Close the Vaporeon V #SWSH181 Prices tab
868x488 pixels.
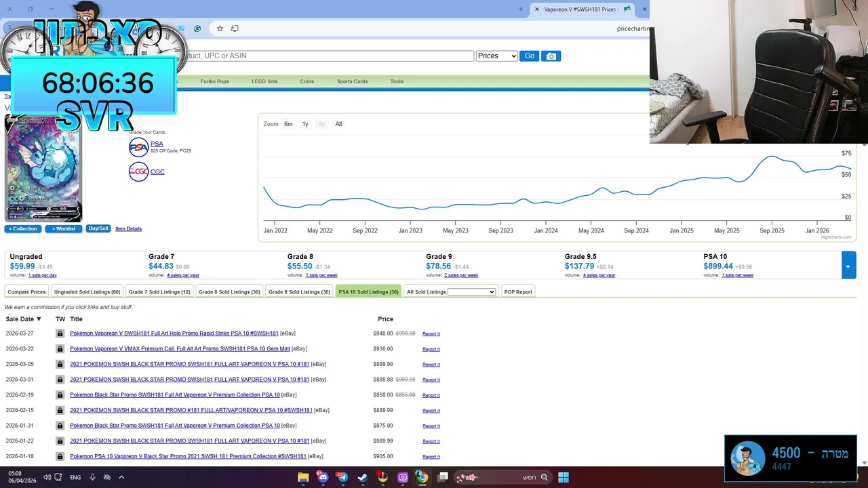[x=536, y=9]
